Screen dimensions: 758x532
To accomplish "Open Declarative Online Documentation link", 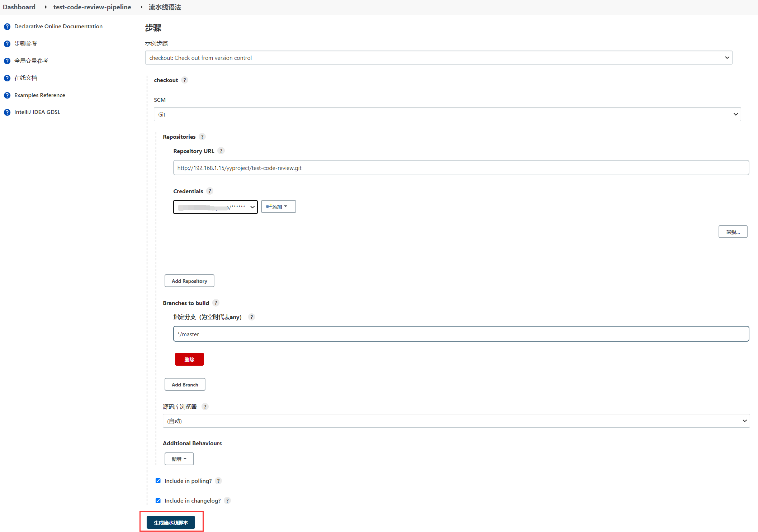I will pyautogui.click(x=58, y=27).
